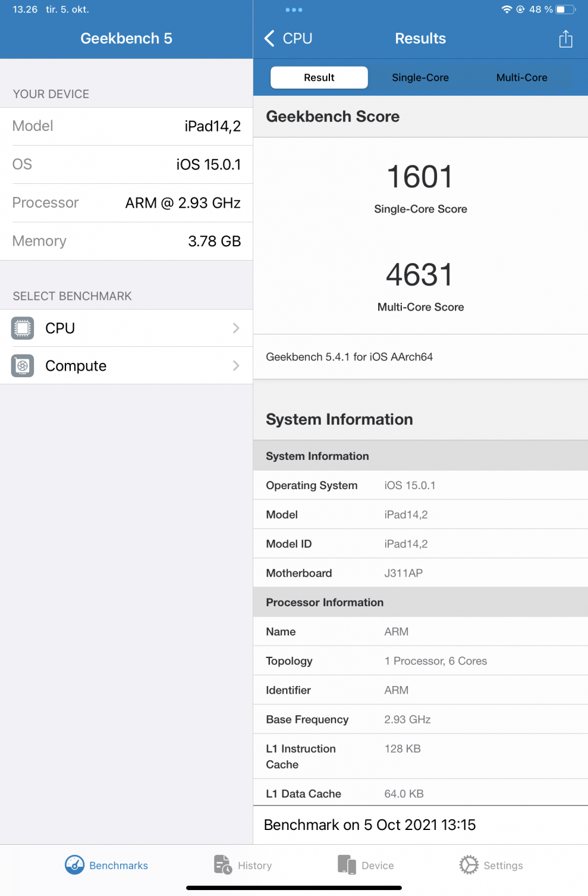This screenshot has width=588, height=896.
Task: Tap the History document-clock icon
Action: click(x=222, y=865)
